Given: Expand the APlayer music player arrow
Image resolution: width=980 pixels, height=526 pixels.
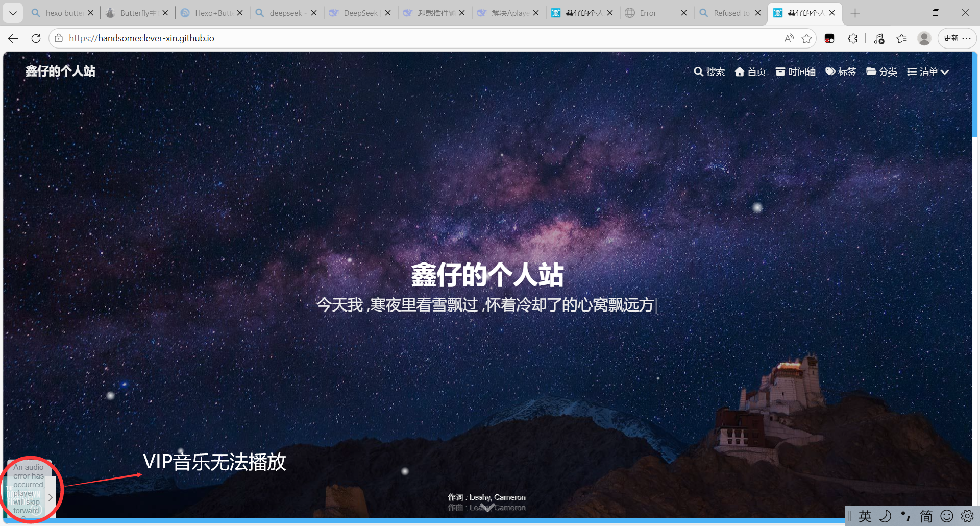Looking at the screenshot, I should pos(51,497).
